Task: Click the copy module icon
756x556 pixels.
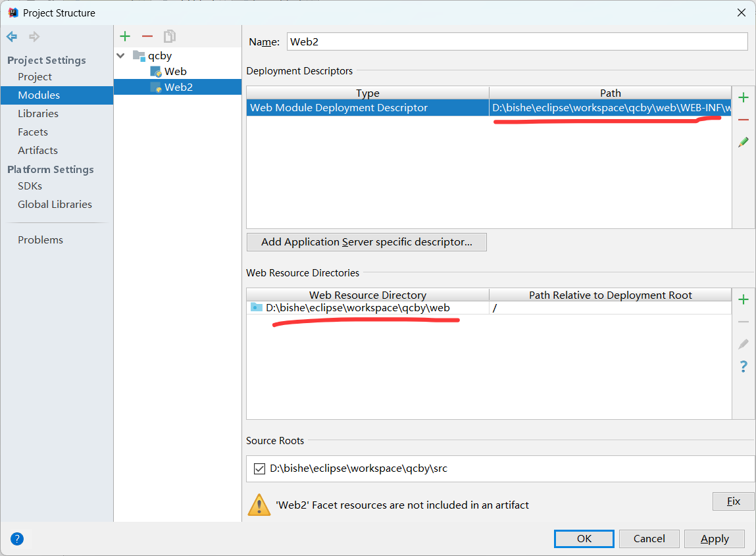Action: pyautogui.click(x=170, y=36)
